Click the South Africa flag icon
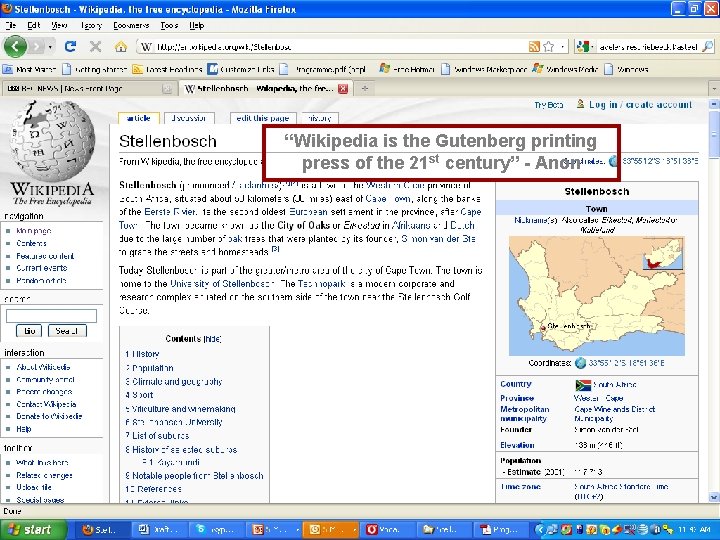The height and width of the screenshot is (540, 720). click(583, 385)
